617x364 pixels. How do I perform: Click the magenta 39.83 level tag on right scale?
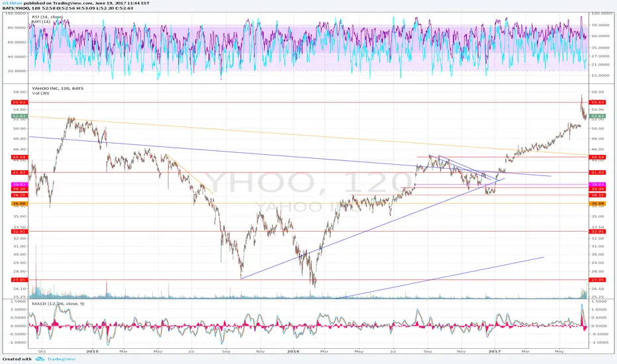point(597,185)
